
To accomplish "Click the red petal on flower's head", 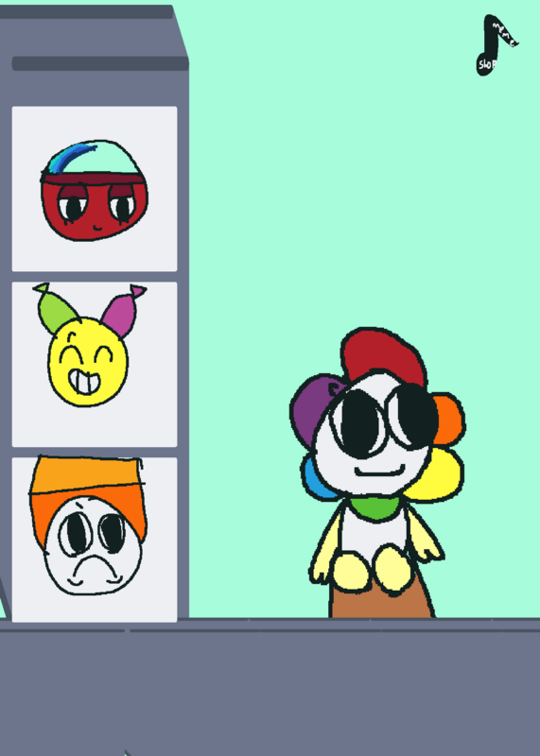I will pyautogui.click(x=384, y=354).
